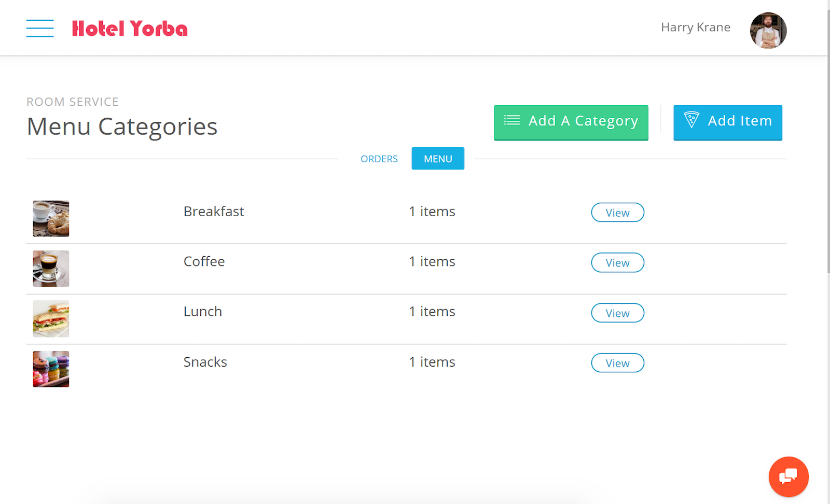Screen dimensions: 830x504
Task: Click the Snacks category name
Action: click(x=205, y=361)
